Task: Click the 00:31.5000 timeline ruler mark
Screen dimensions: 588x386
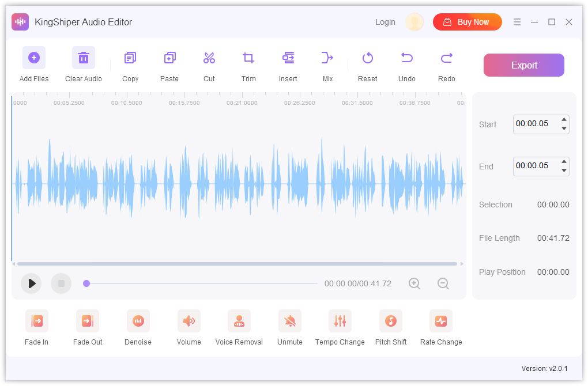Action: 357,103
